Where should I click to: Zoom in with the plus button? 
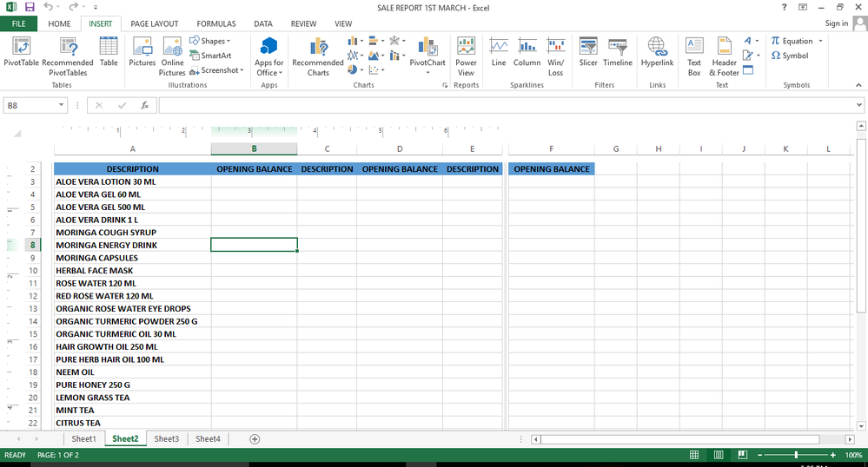click(833, 455)
